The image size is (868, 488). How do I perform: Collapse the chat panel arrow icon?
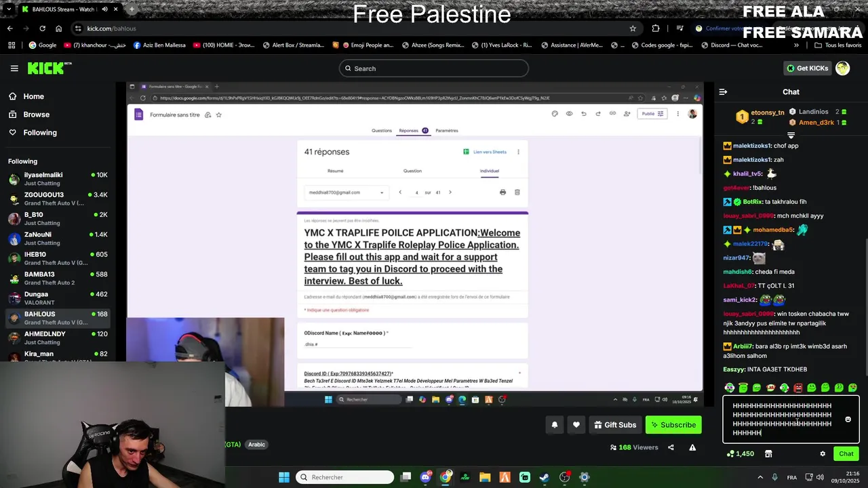point(723,91)
